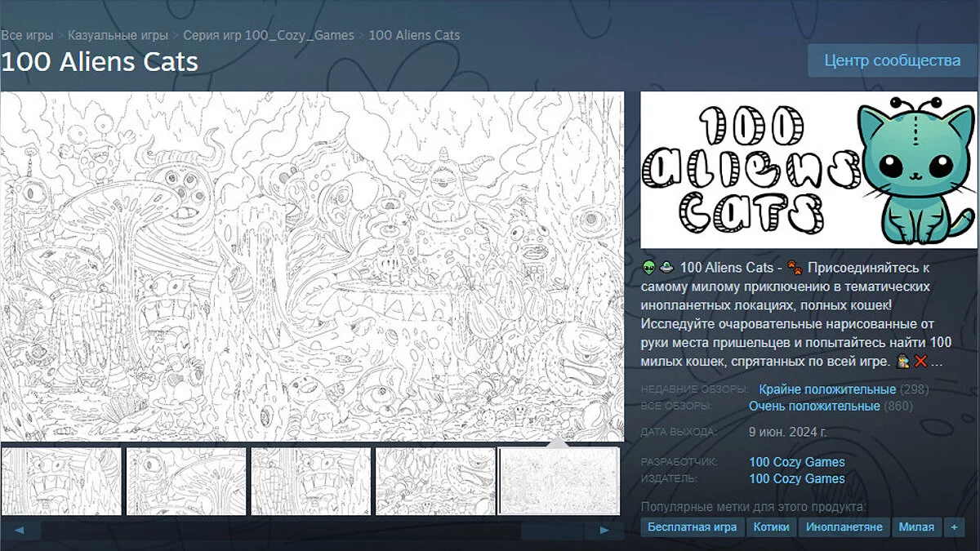This screenshot has width=980, height=551.
Task: Open all reviews 'Очень положительные' link
Action: tap(814, 406)
